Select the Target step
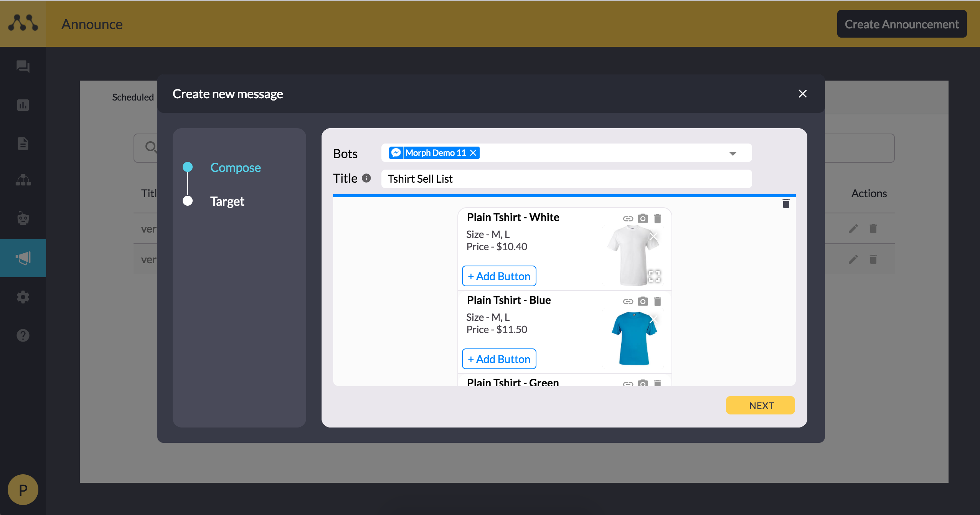The image size is (980, 515). pyautogui.click(x=227, y=201)
